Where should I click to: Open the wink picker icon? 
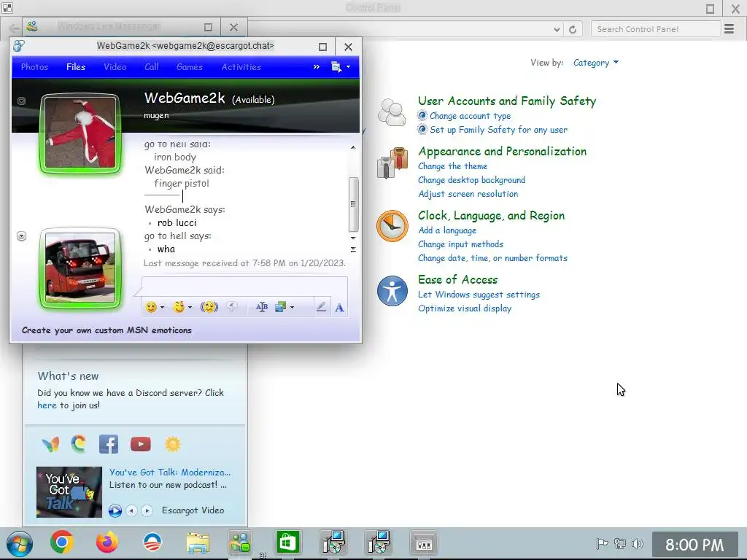point(179,307)
